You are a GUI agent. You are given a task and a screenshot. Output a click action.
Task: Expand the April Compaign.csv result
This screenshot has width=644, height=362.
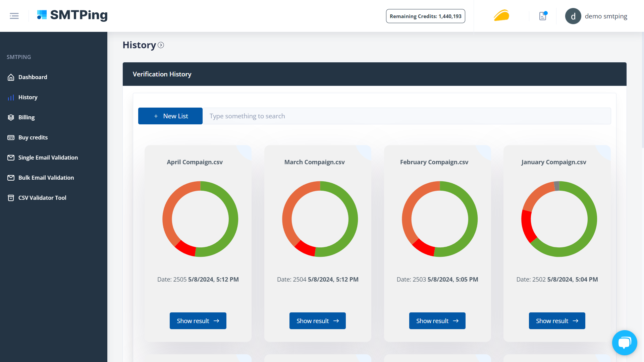[198, 321]
